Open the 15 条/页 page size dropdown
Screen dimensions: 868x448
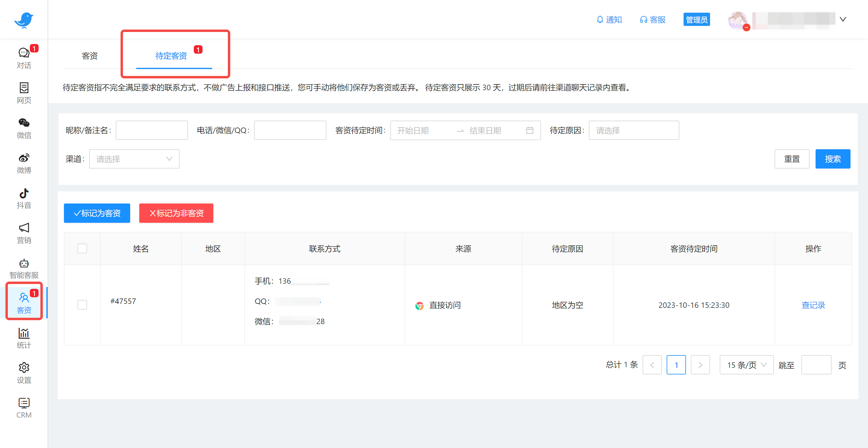pyautogui.click(x=746, y=364)
